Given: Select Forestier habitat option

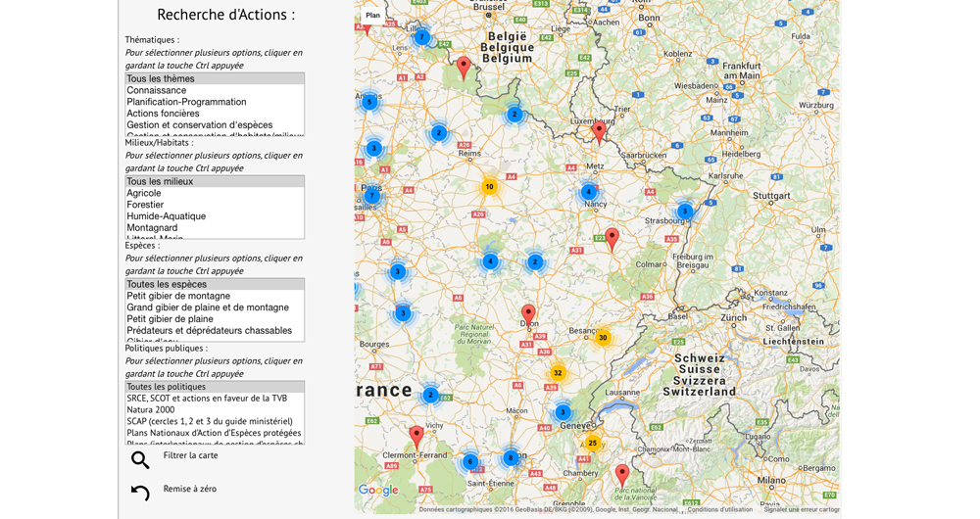Looking at the screenshot, I should click(x=215, y=205).
